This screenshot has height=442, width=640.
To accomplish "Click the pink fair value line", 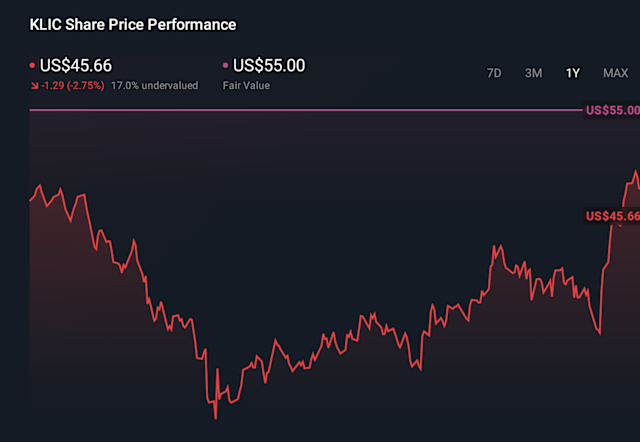I will pos(300,109).
